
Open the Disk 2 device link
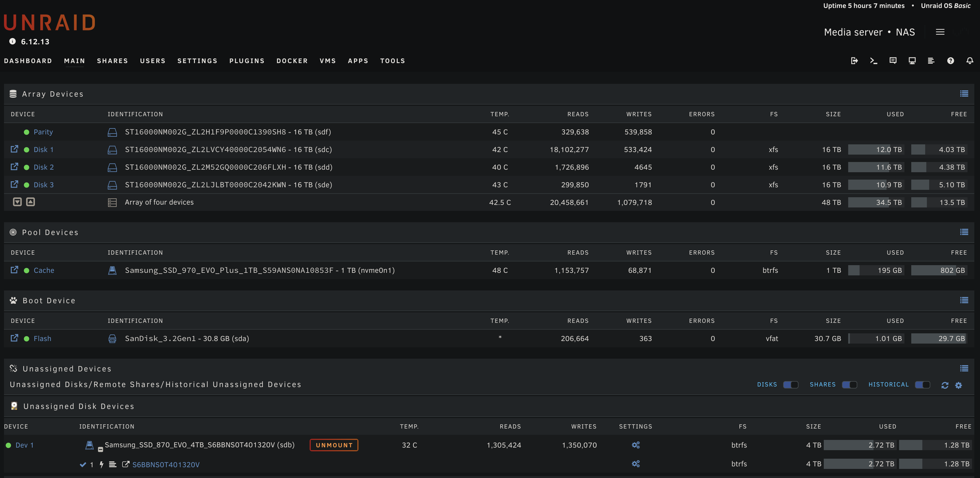click(x=43, y=167)
